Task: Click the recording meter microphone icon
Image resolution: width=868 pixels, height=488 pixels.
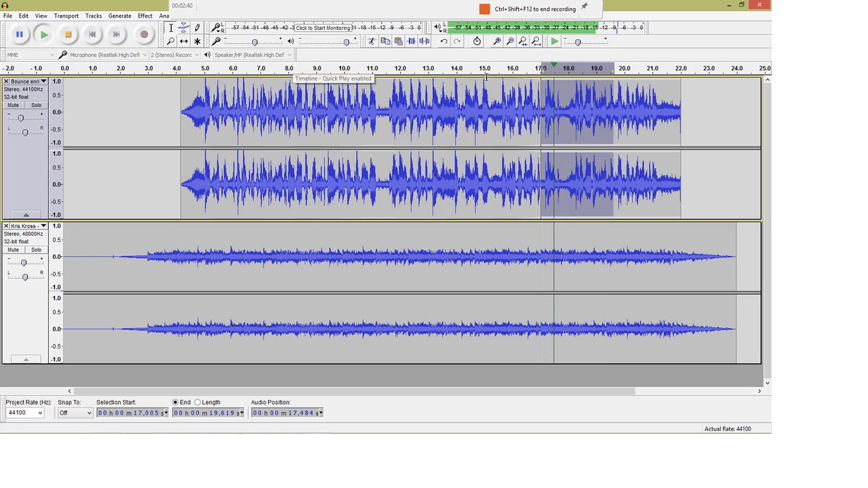Action: 217,28
